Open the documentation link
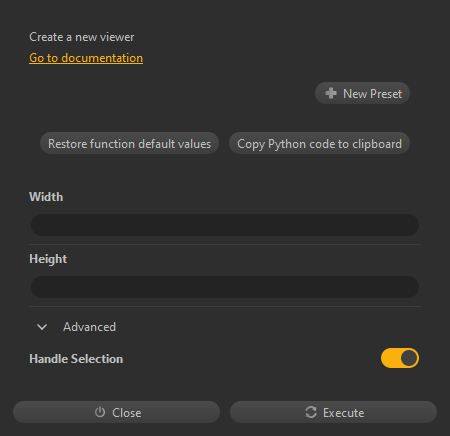The image size is (450, 436). 86,58
